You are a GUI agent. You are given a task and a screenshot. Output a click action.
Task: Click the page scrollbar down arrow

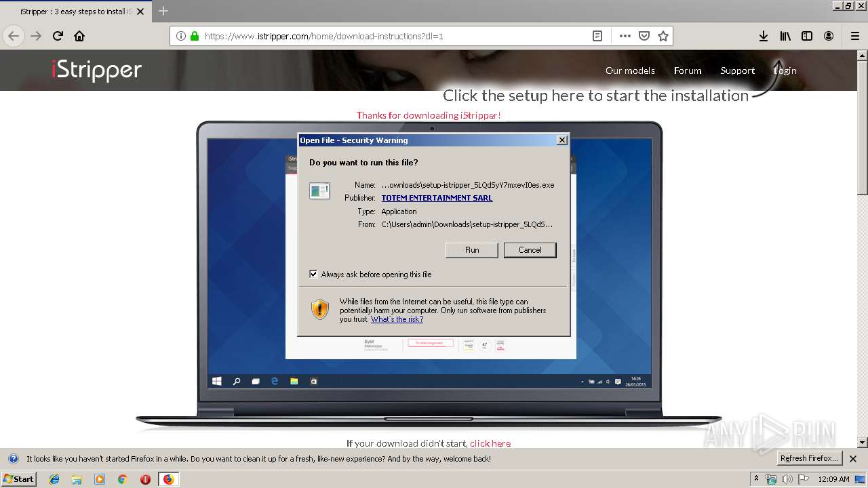tap(863, 443)
